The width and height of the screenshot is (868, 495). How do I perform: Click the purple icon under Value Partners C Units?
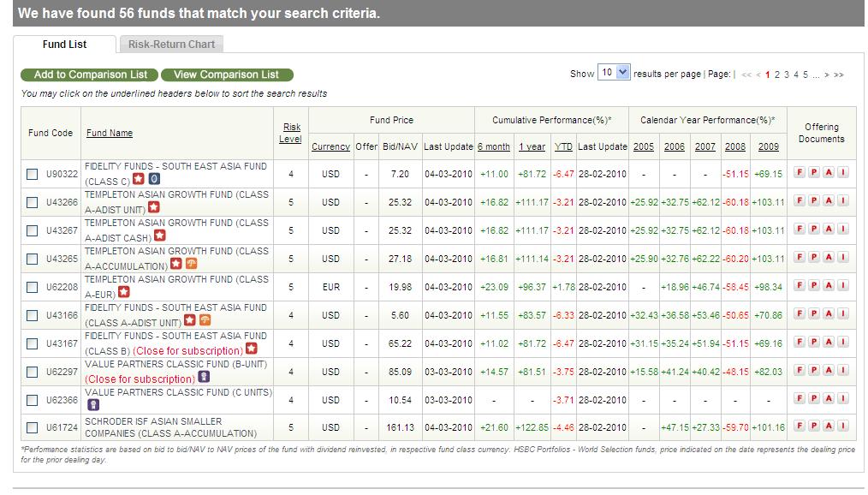point(93,405)
